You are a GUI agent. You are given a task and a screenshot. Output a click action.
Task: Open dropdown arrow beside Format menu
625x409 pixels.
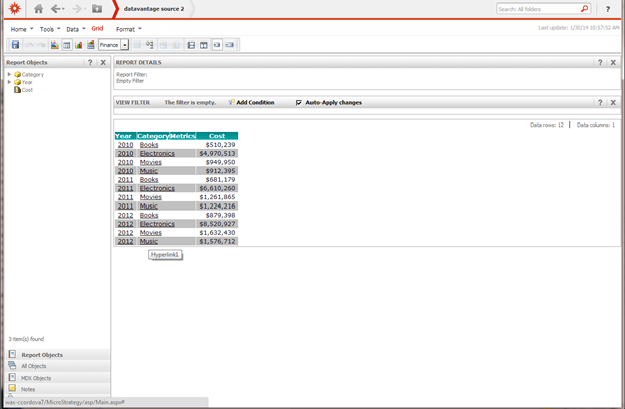[140, 29]
